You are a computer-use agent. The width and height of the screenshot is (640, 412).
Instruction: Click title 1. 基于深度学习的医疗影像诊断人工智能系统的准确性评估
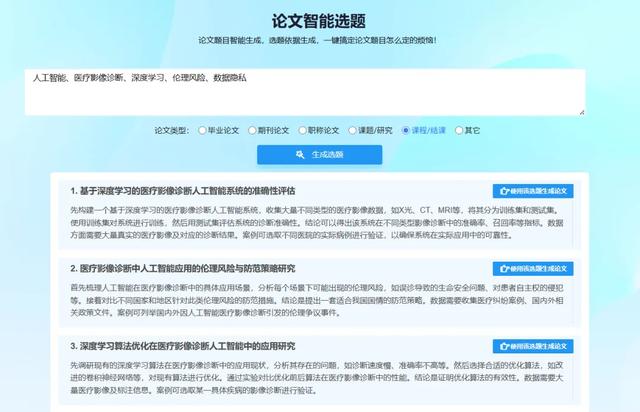point(182,191)
